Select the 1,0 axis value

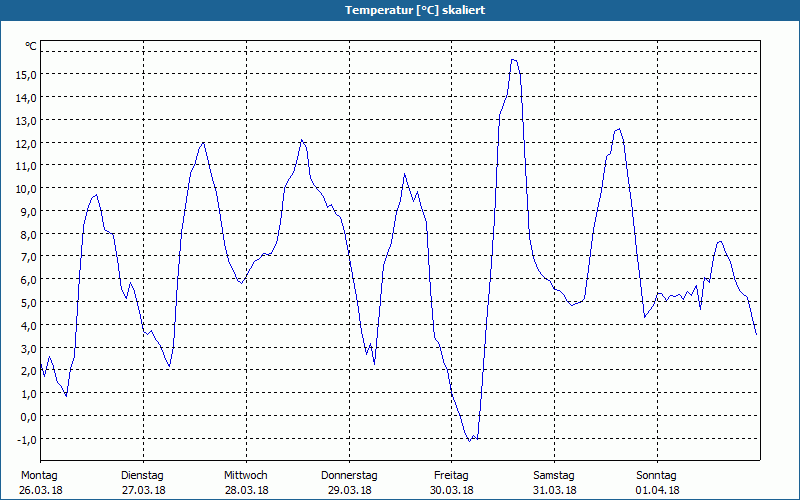point(29,393)
